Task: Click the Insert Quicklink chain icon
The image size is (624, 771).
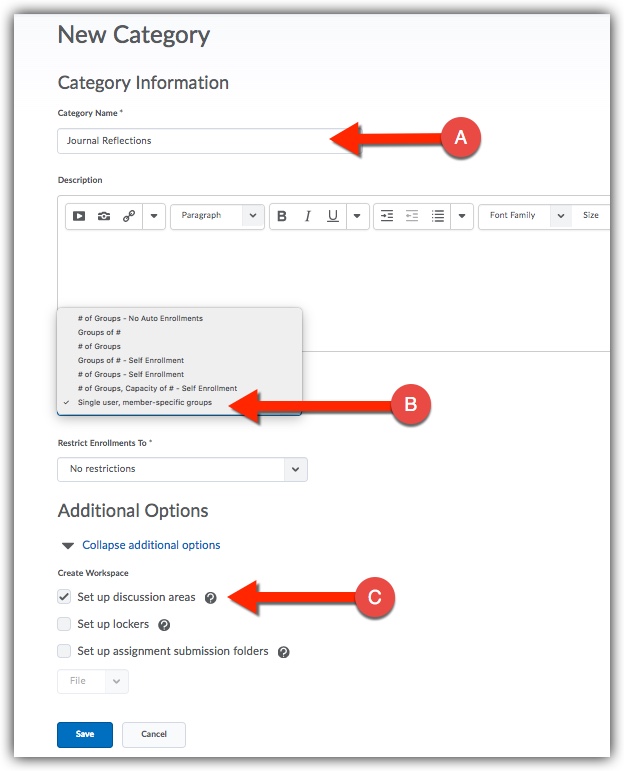Action: click(129, 216)
